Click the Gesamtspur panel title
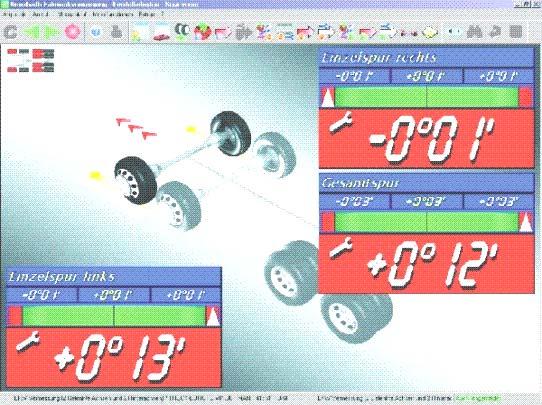 [360, 183]
